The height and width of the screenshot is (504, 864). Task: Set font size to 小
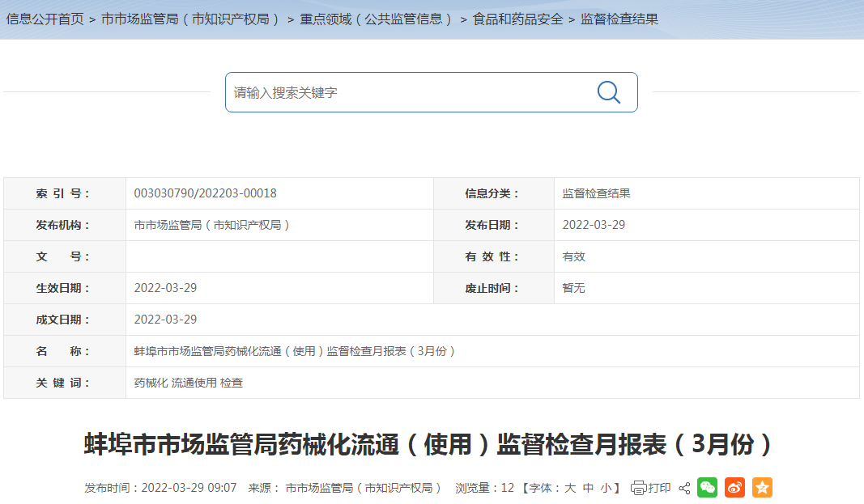tap(607, 488)
